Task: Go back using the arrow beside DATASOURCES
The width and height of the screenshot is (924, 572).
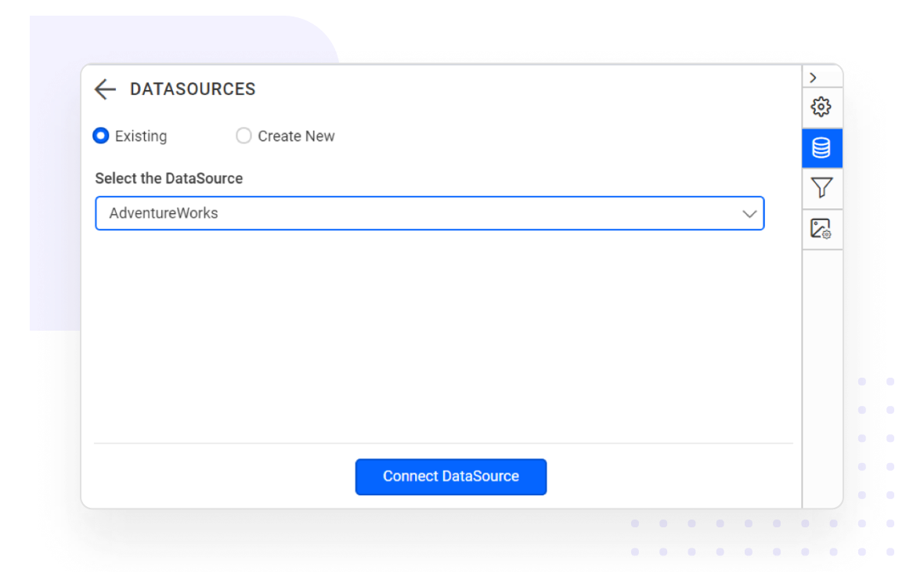Action: click(106, 89)
